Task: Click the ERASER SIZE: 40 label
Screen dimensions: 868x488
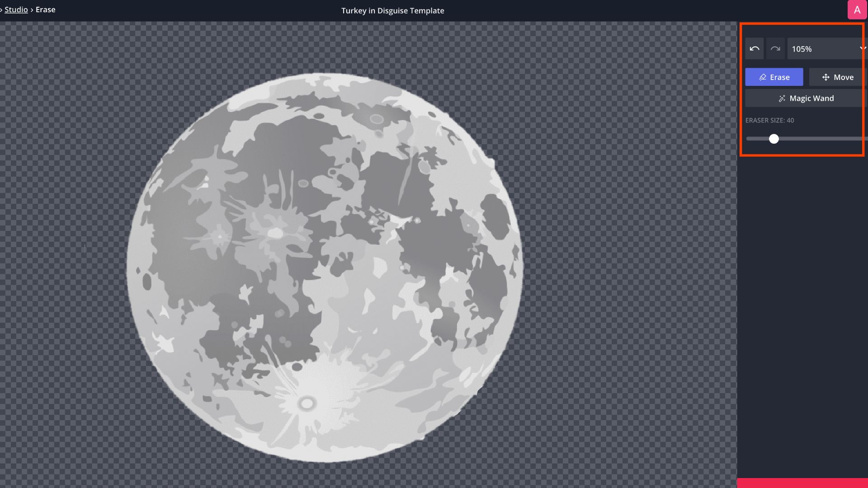Action: point(769,120)
